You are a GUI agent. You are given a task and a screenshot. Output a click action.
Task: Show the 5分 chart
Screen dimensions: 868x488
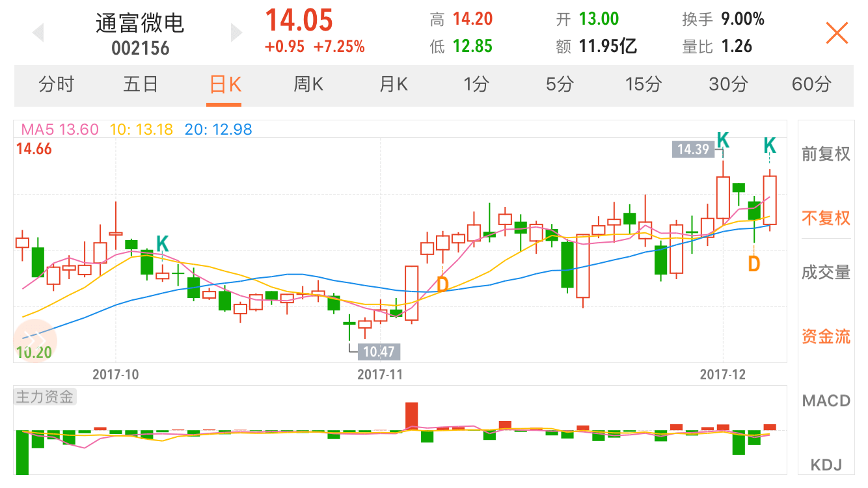(560, 85)
